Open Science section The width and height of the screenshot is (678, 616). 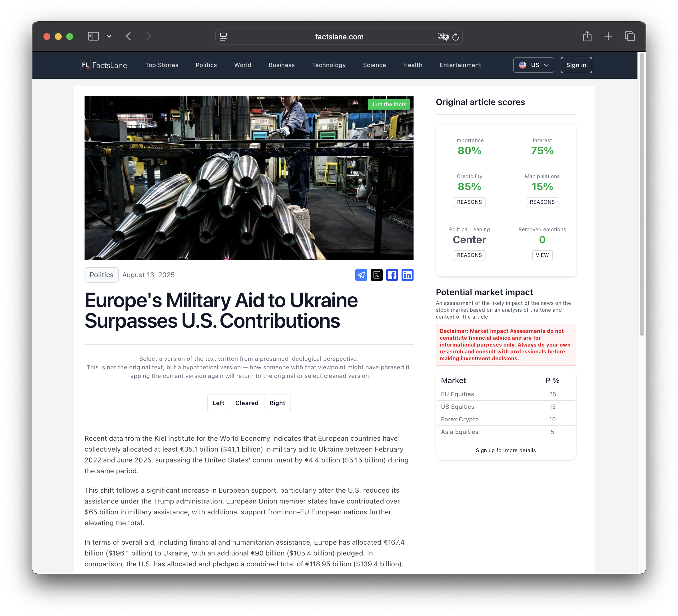374,65
